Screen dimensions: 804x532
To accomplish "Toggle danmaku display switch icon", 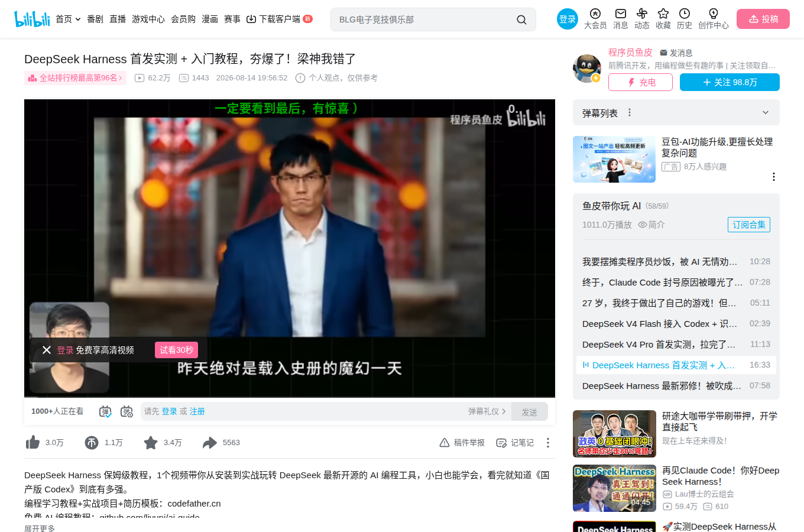I will [x=105, y=411].
